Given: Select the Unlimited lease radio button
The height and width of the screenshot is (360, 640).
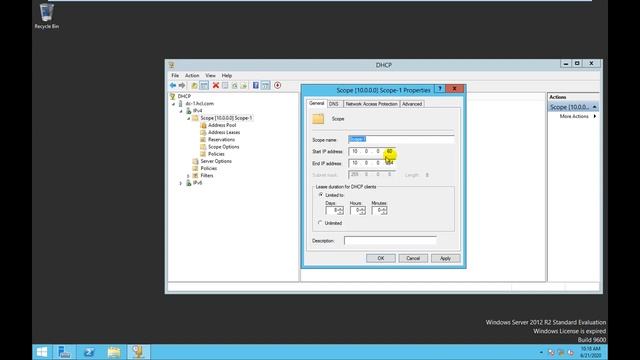Looking at the screenshot, I should tap(320, 223).
